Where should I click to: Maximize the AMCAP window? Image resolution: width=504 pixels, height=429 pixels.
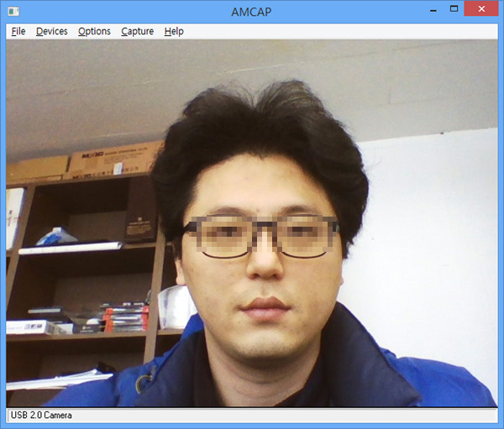454,9
